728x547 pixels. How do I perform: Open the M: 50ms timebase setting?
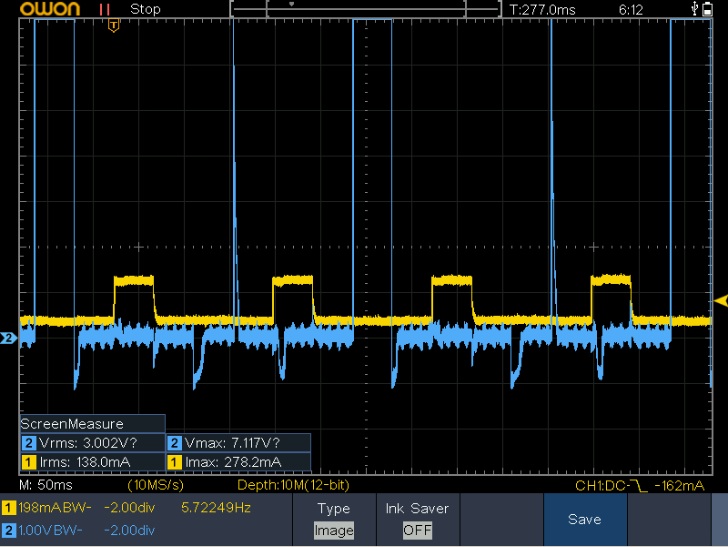[46, 485]
